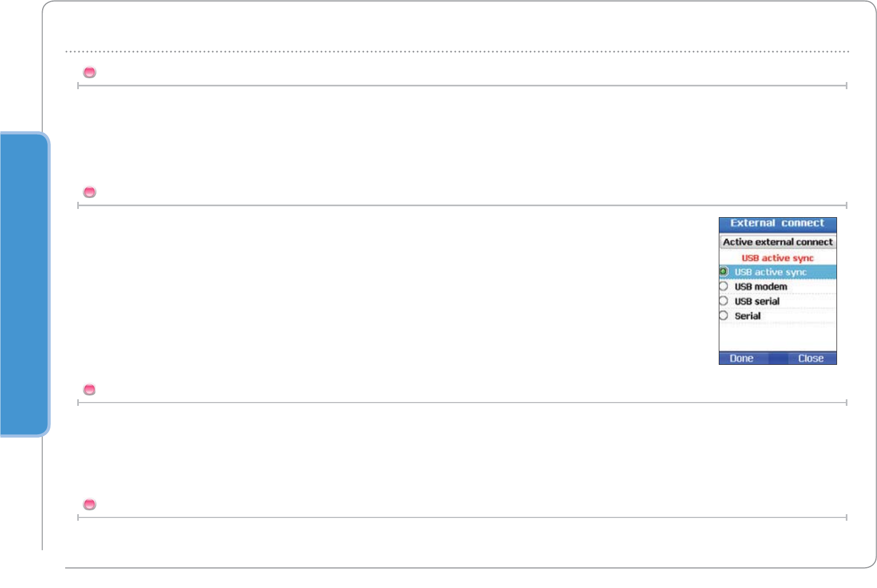Click the second pink section bullet

89,192
